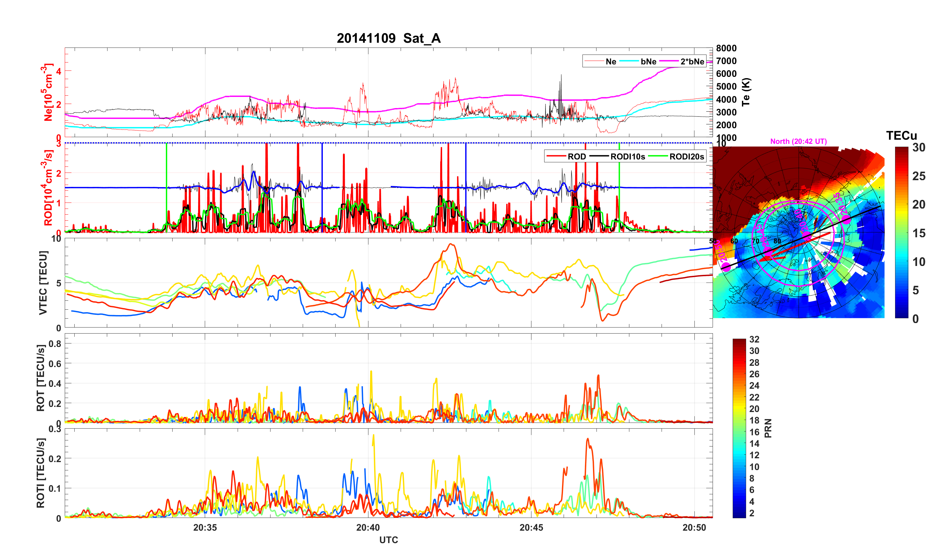Image resolution: width=926 pixels, height=560 pixels.
Task: Click the 32 tick on PRN colorbar
Action: coord(754,339)
